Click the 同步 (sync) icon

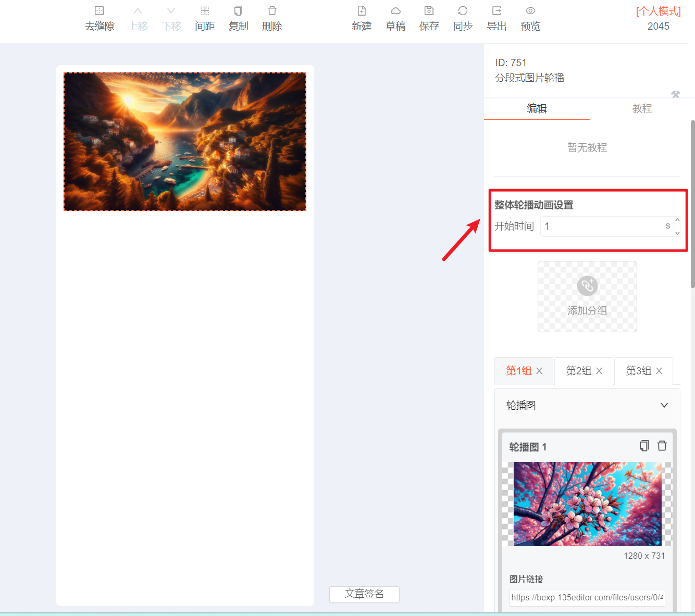[x=463, y=11]
